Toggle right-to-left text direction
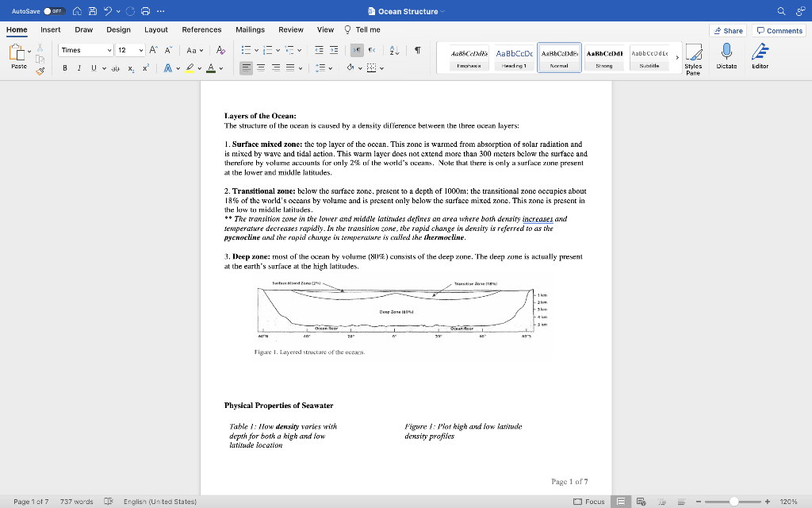Viewport: 812px width, 508px height. tap(372, 50)
